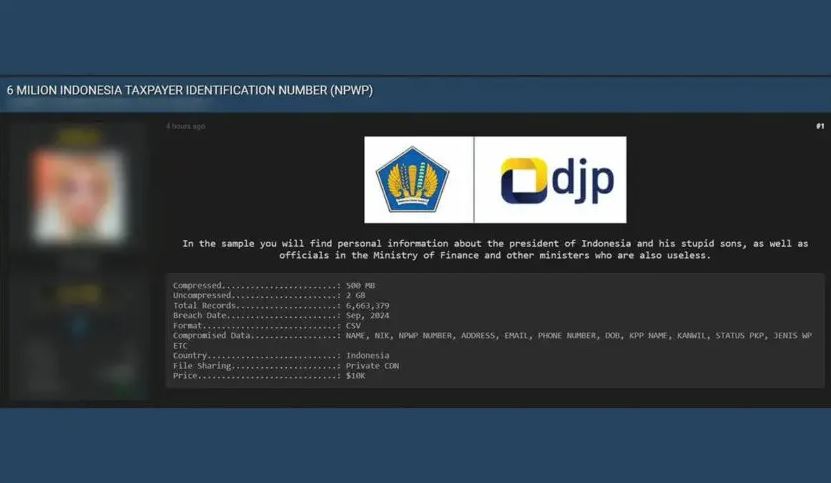The height and width of the screenshot is (483, 831).
Task: Click the Price $10K line
Action: click(x=269, y=376)
